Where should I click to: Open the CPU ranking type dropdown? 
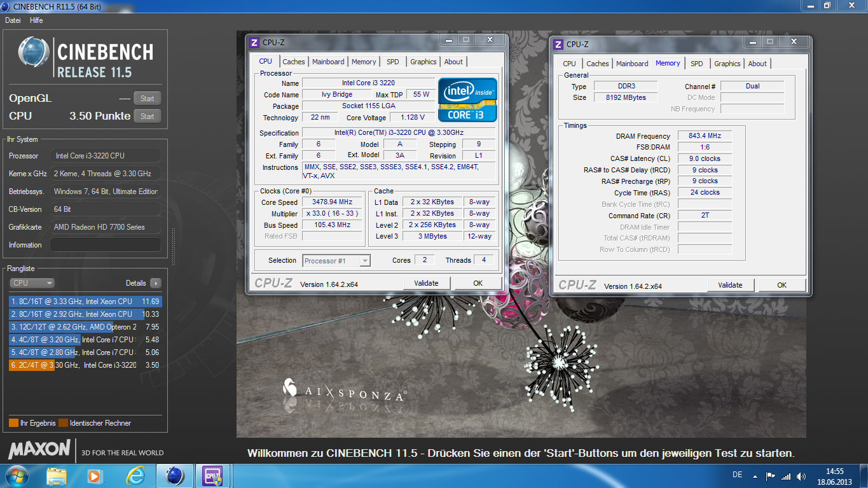(x=32, y=283)
